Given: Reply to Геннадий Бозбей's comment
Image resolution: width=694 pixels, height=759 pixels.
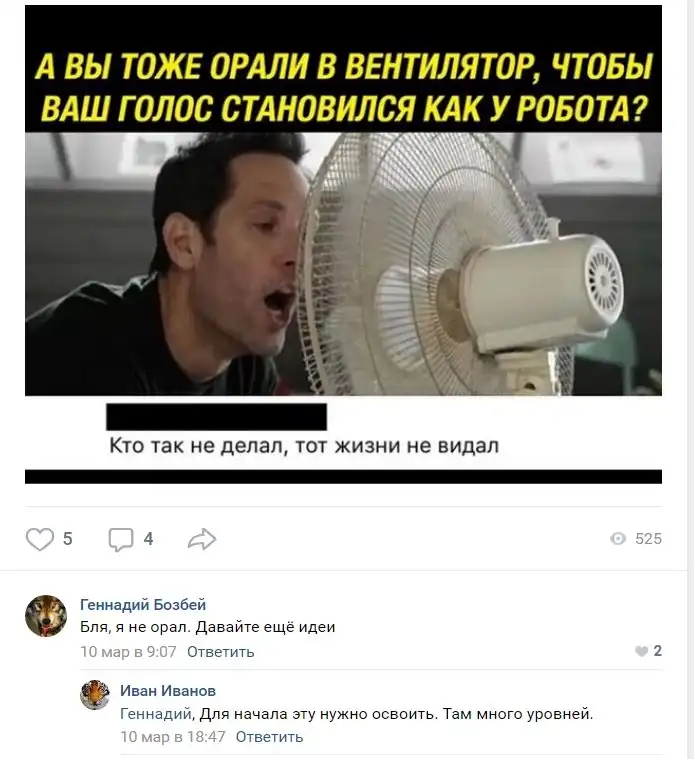Looking at the screenshot, I should [x=221, y=652].
